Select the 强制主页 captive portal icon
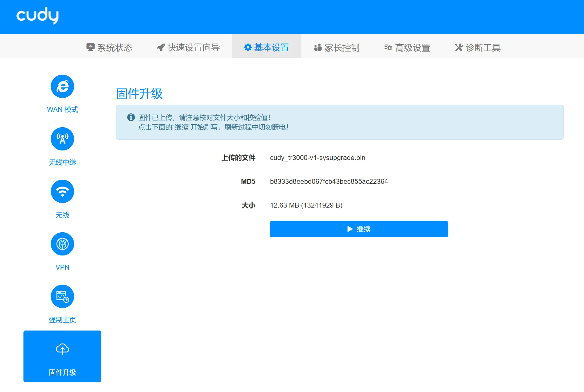 tap(62, 297)
